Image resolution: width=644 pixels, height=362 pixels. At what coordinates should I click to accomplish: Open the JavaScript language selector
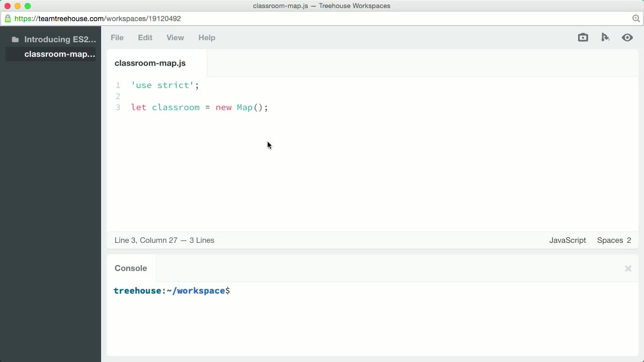[567, 240]
